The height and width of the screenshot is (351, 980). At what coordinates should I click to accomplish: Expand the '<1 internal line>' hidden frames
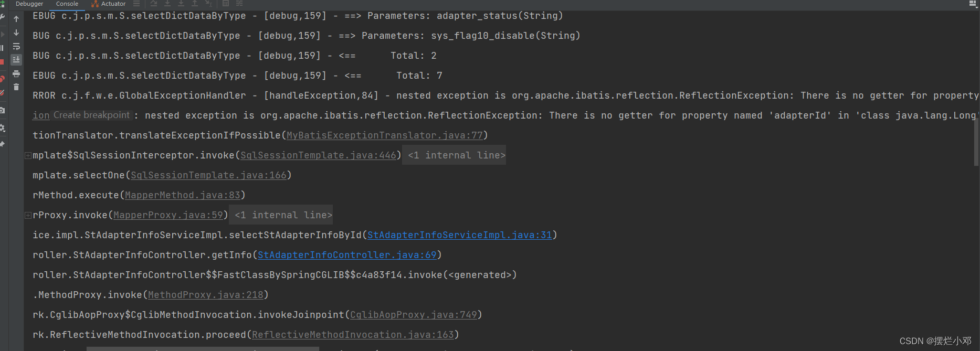[454, 155]
